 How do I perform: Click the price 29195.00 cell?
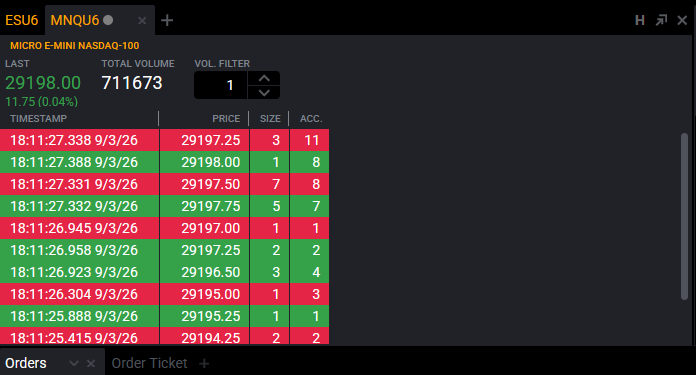coord(210,294)
